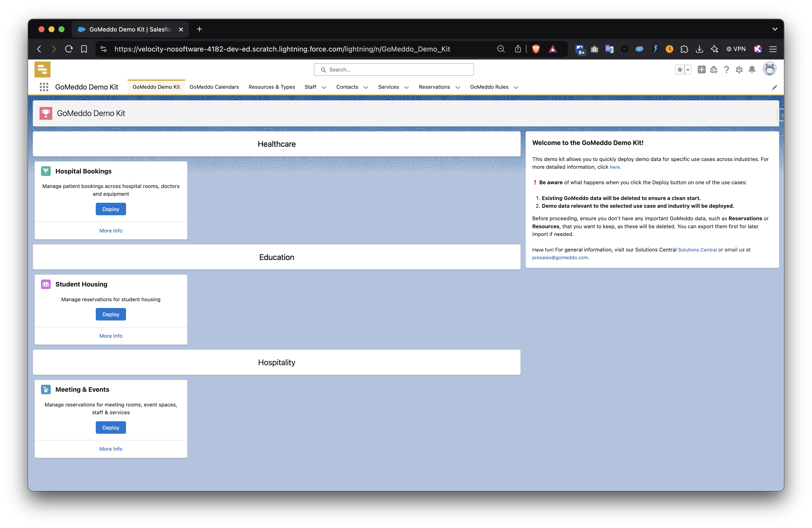Expand the Reservations dropdown

tap(458, 87)
